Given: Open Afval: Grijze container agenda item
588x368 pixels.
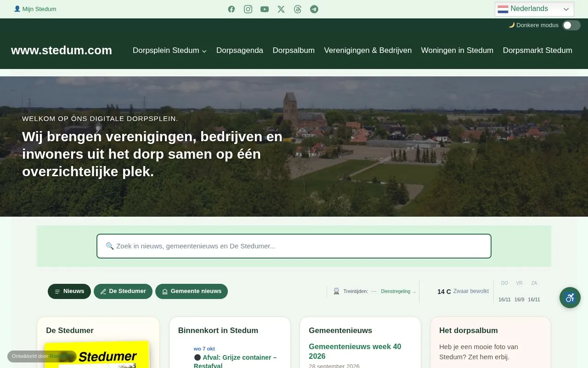Looking at the screenshot, I should [235, 362].
